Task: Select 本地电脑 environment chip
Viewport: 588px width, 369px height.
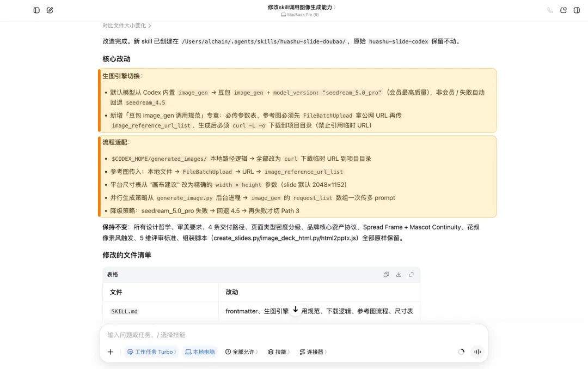Action: [200, 352]
